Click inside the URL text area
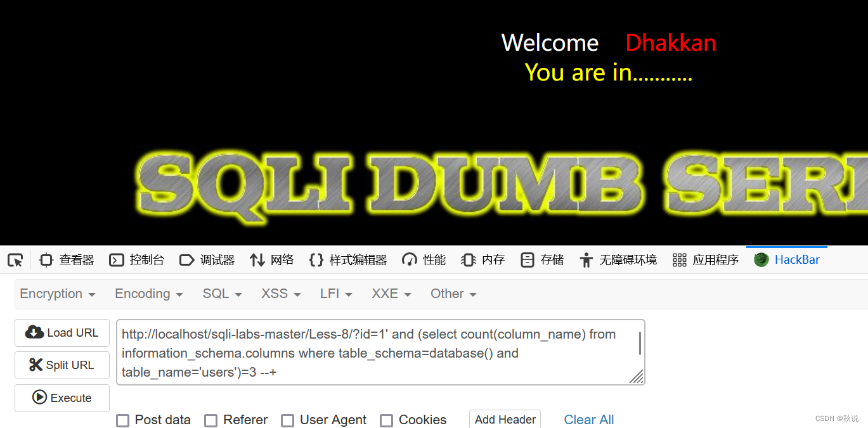This screenshot has height=428, width=868. click(380, 352)
